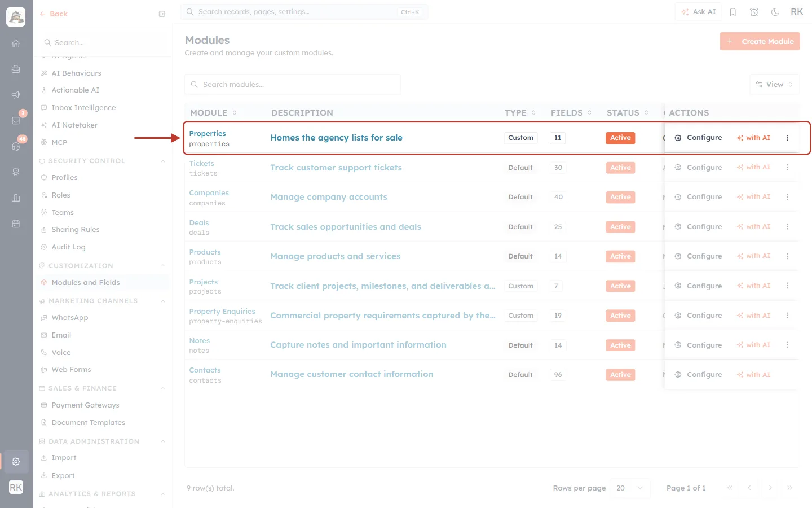This screenshot has width=812, height=508.
Task: Open three-dot menu for Deals row
Action: pyautogui.click(x=788, y=227)
